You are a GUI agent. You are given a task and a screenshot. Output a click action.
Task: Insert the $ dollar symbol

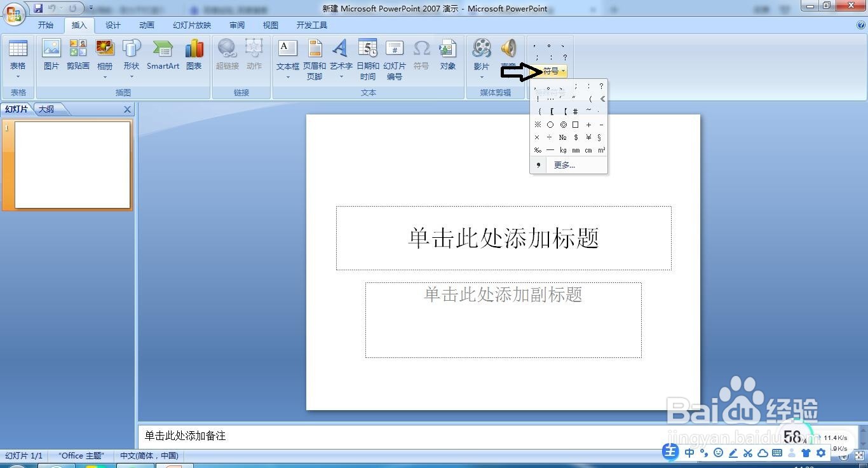click(576, 137)
